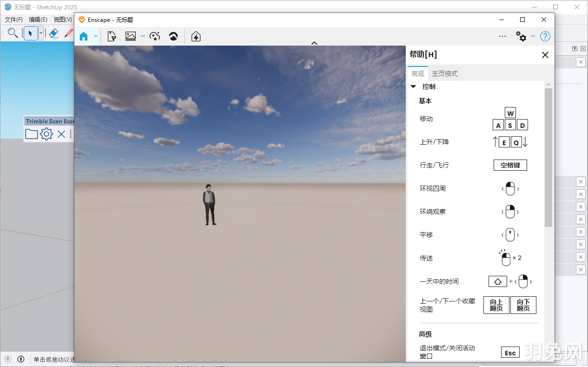
Task: Toggle the SketchUp arrow Select tool
Action: point(31,33)
